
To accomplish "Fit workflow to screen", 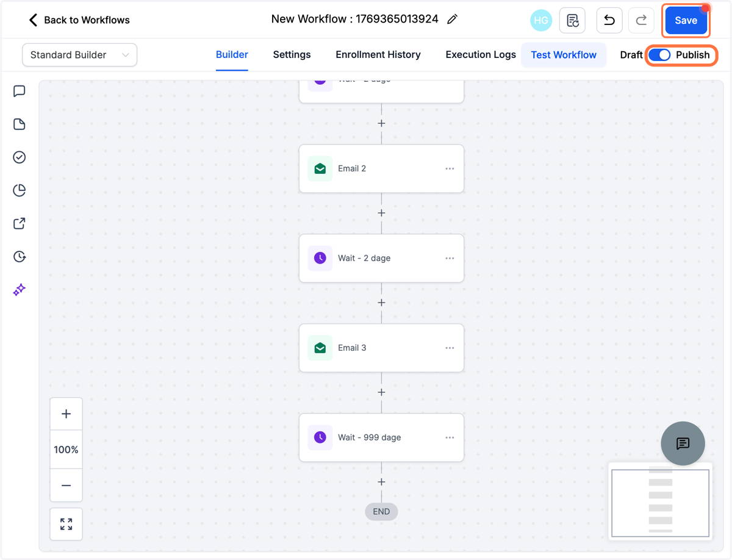I will coord(66,524).
